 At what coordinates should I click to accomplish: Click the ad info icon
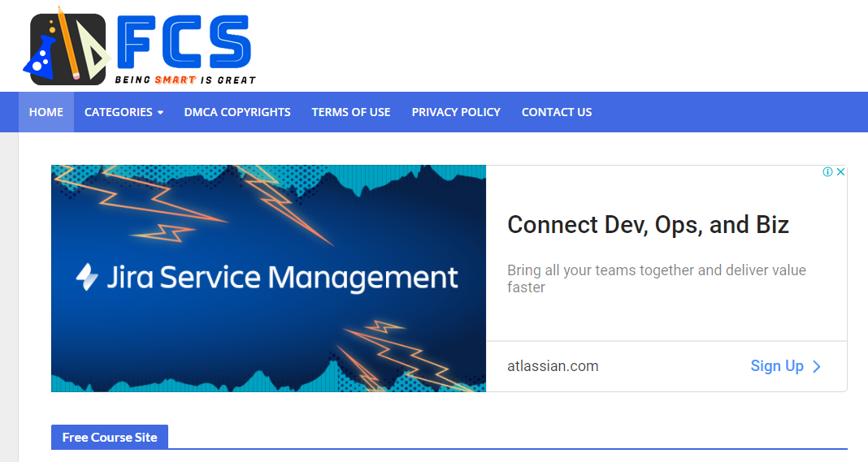point(827,171)
